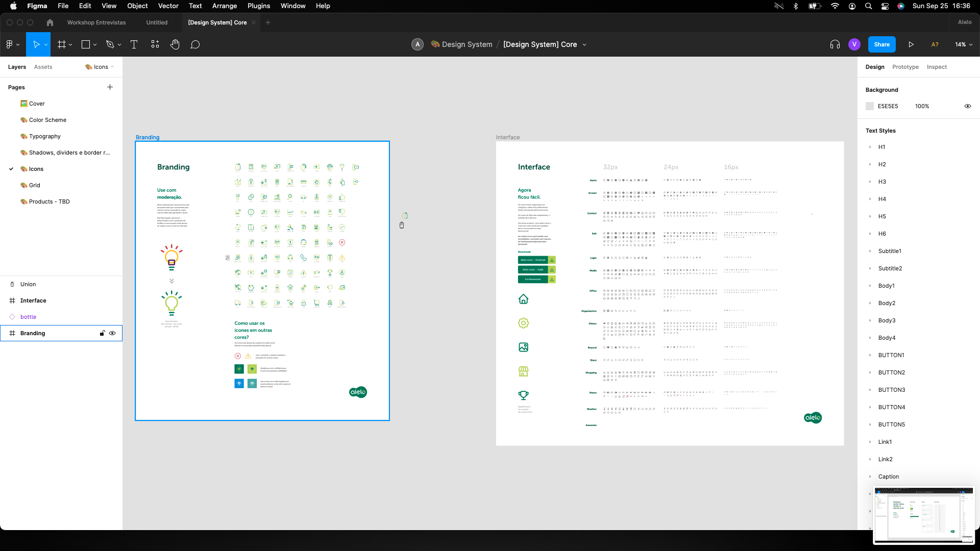The width and height of the screenshot is (980, 551).
Task: Click the Share button
Action: point(881,44)
